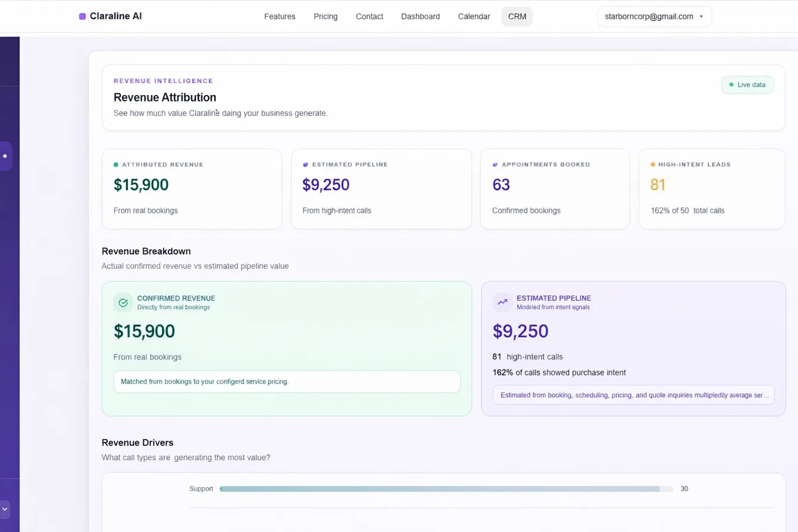
Task: Open the Calendar page
Action: [x=473, y=16]
